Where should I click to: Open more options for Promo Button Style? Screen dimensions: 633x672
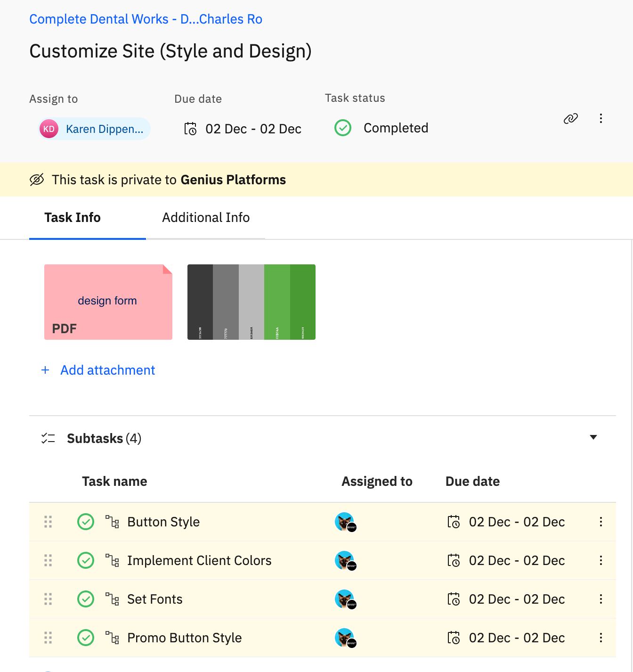[x=601, y=638]
